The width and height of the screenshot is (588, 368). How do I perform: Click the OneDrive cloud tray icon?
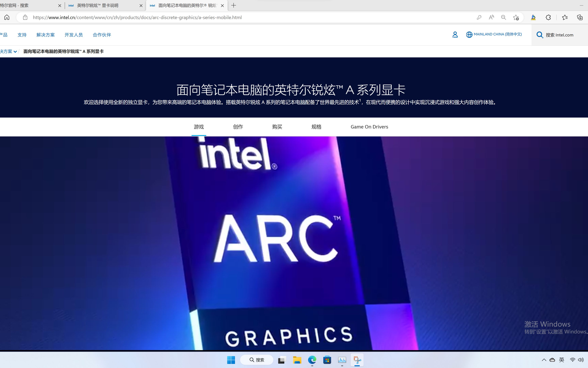(x=552, y=360)
